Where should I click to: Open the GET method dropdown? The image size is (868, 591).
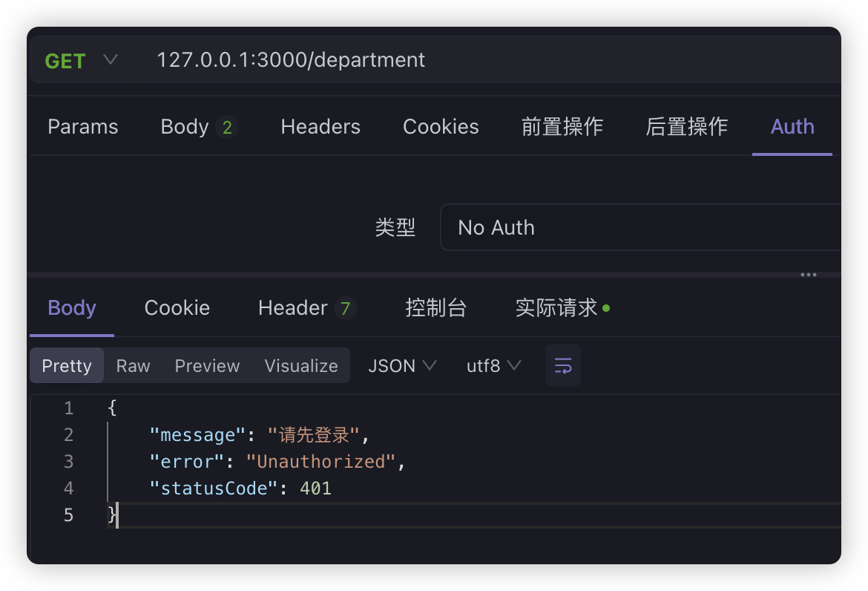coord(82,60)
